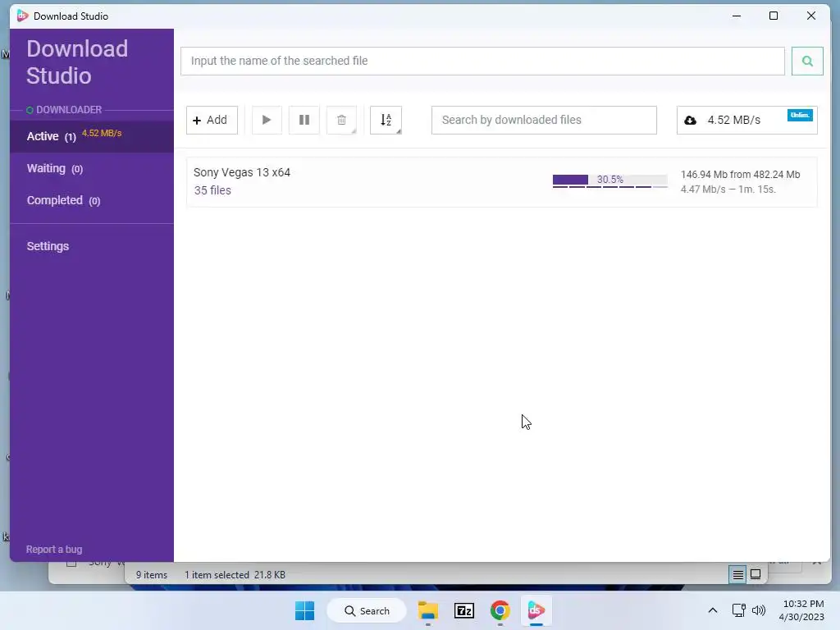This screenshot has width=840, height=630.
Task: Open the clock showing 10:32 PM
Action: coord(801,610)
